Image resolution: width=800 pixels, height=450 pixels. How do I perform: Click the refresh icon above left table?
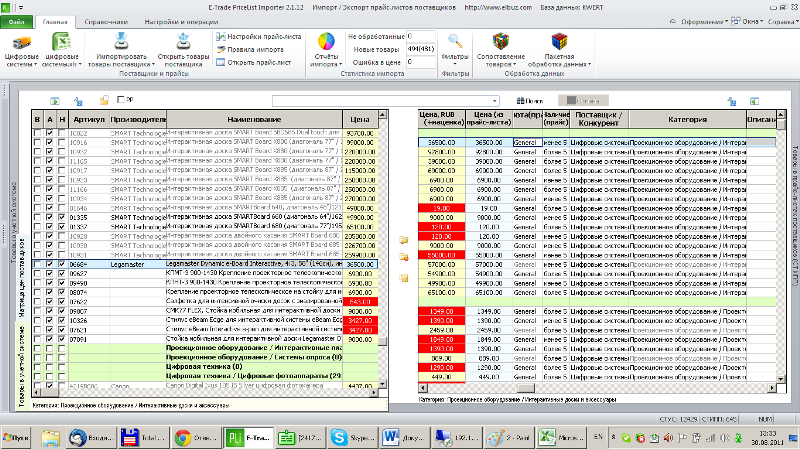(x=78, y=101)
